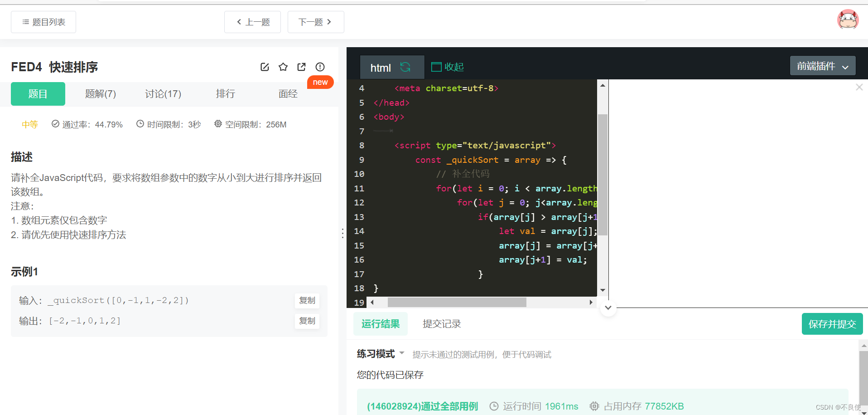Click line number 13 in gutter

coord(359,217)
